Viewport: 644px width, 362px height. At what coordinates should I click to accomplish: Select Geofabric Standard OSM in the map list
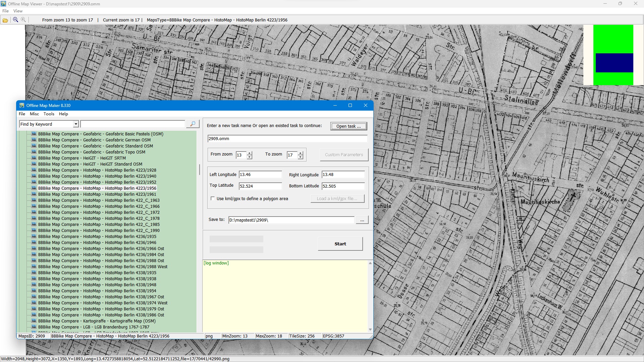[x=95, y=146]
